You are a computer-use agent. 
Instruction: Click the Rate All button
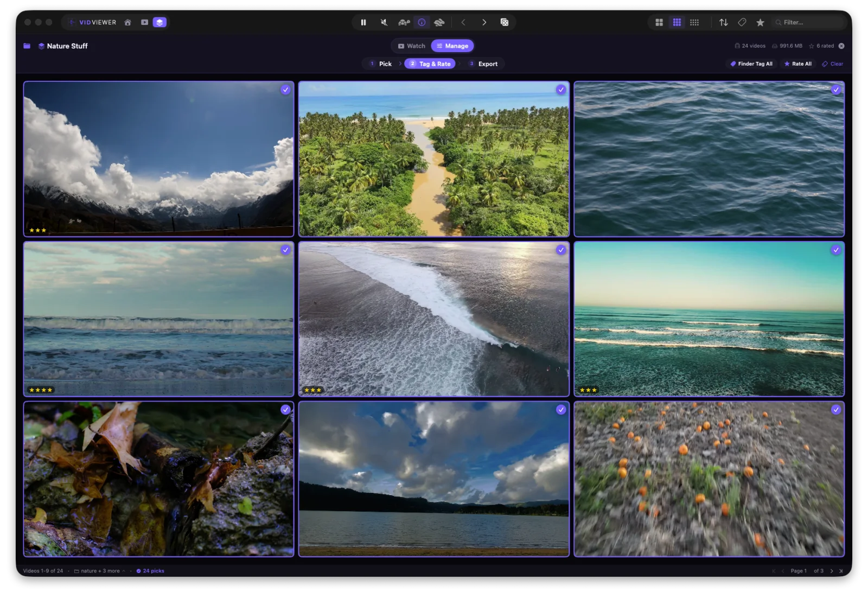click(798, 64)
